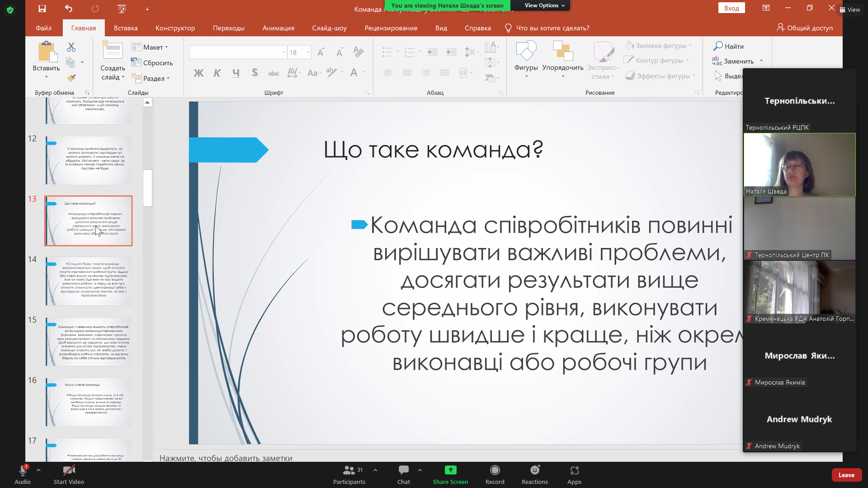Toggle text shadow (S)
868x488 pixels.
point(255,73)
